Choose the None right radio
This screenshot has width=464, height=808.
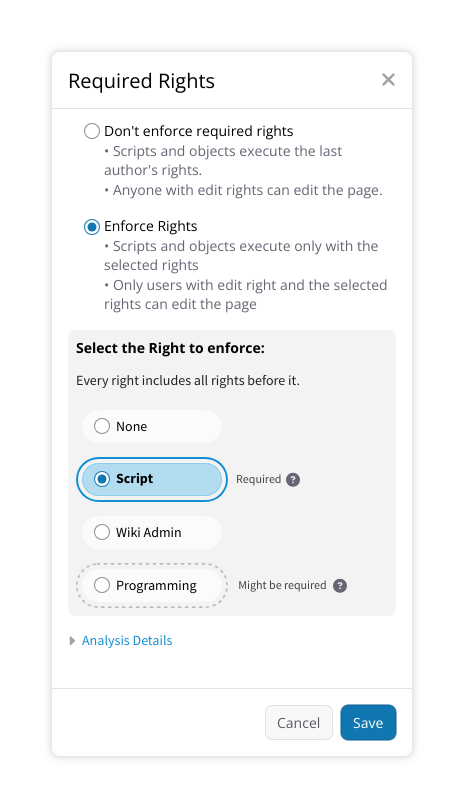(102, 427)
